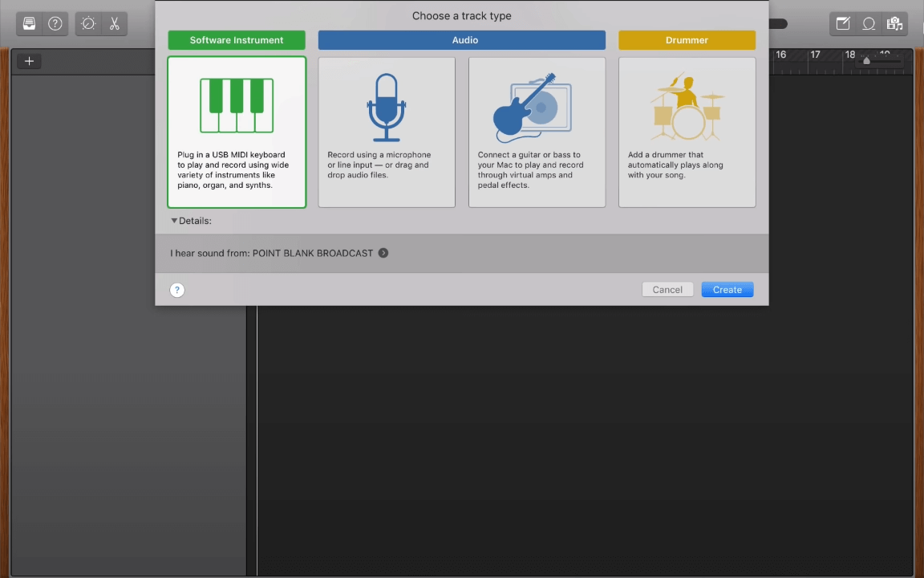Click the add track plus button

pyautogui.click(x=29, y=61)
